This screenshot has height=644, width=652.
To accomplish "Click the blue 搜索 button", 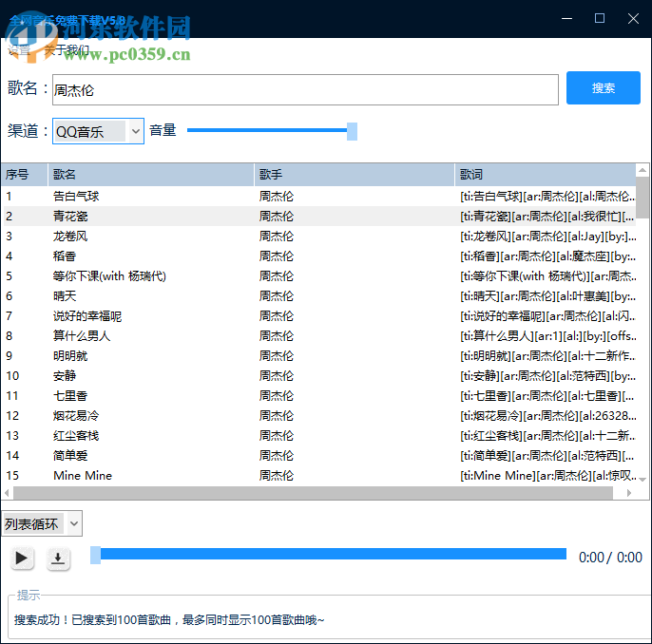I will tap(603, 87).
